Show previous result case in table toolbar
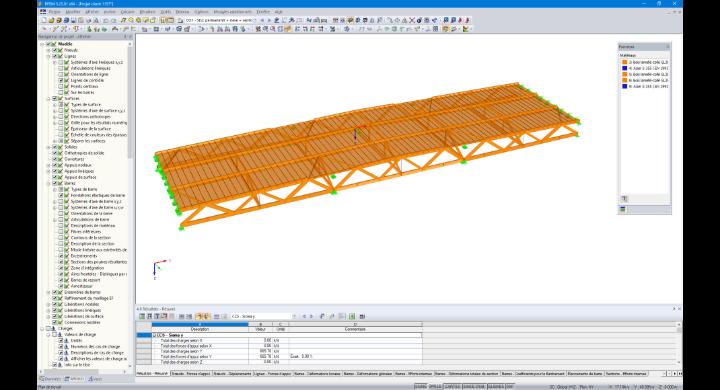The height and width of the screenshot is (390, 720). (304, 317)
